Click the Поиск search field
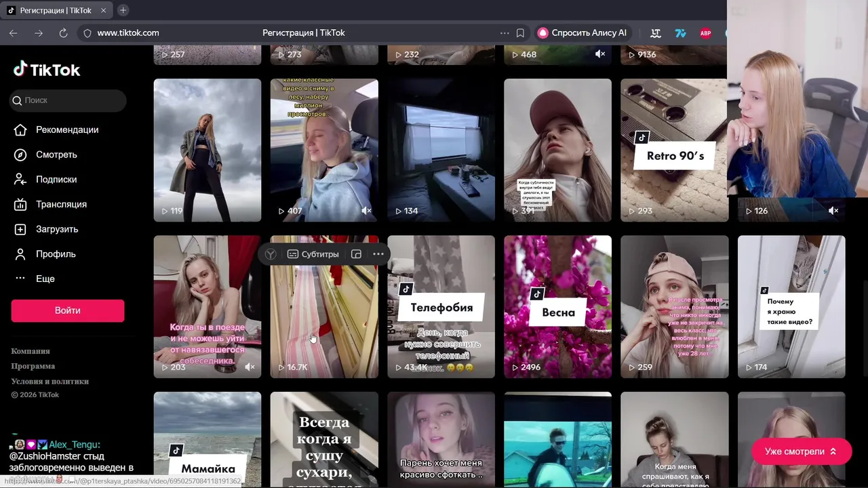The image size is (868, 488). pos(68,100)
